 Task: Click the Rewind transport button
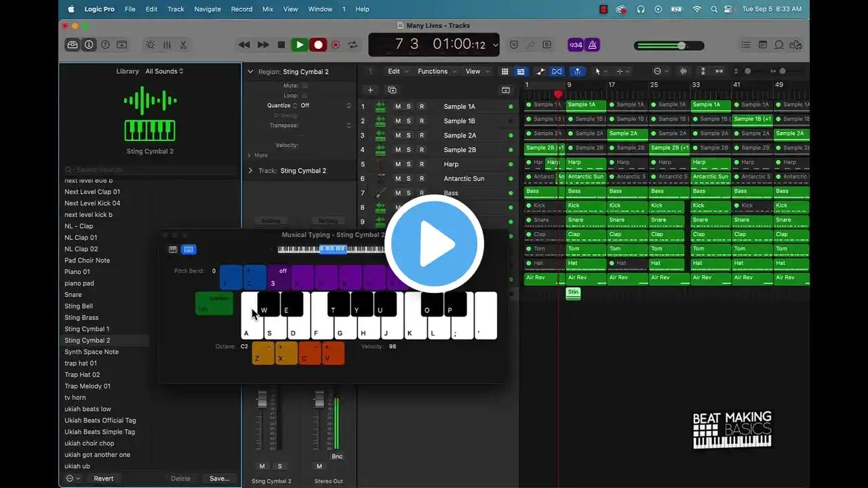point(244,45)
